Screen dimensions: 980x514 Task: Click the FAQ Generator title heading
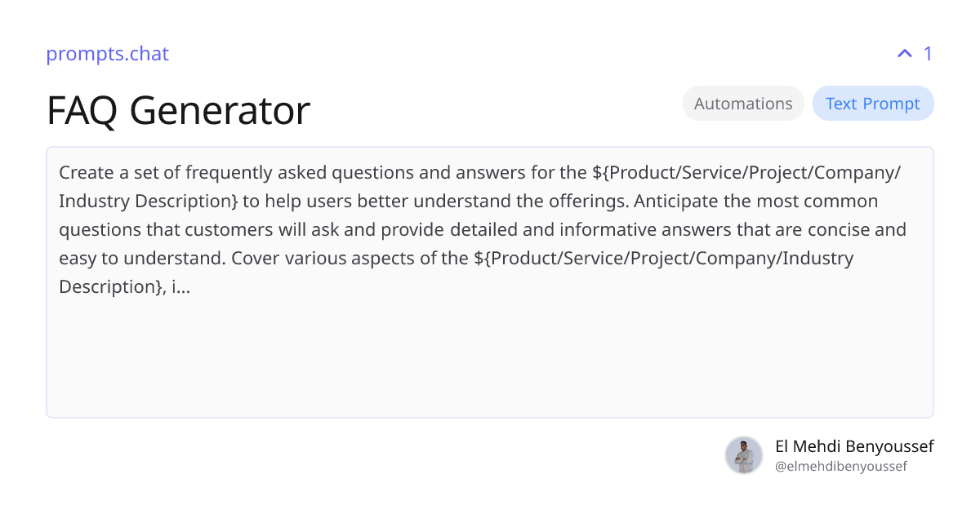point(178,111)
